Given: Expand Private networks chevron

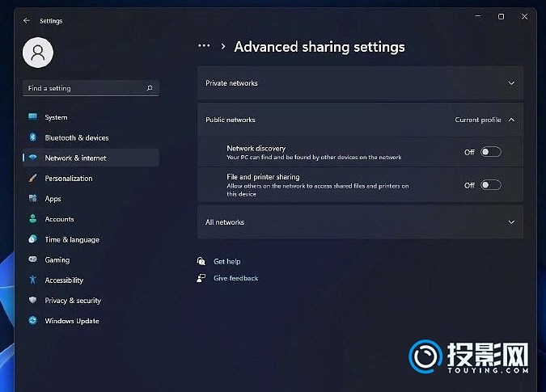Looking at the screenshot, I should click(511, 83).
